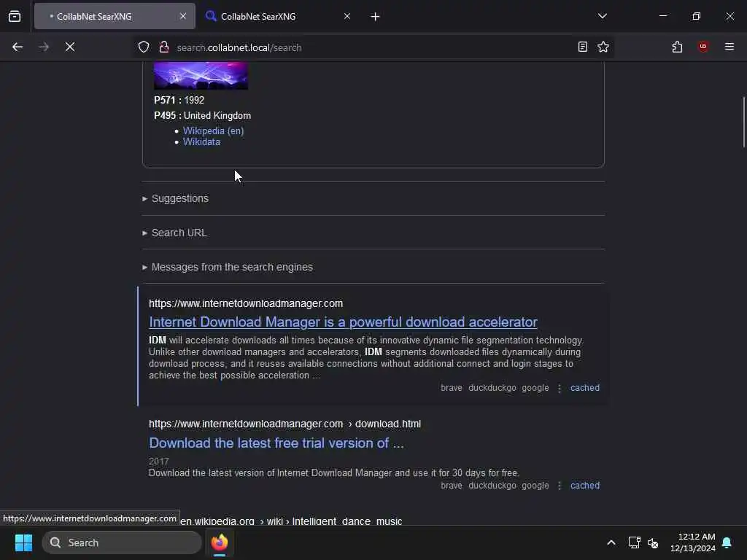
Task: Open cached link for download.html result
Action: point(584,486)
